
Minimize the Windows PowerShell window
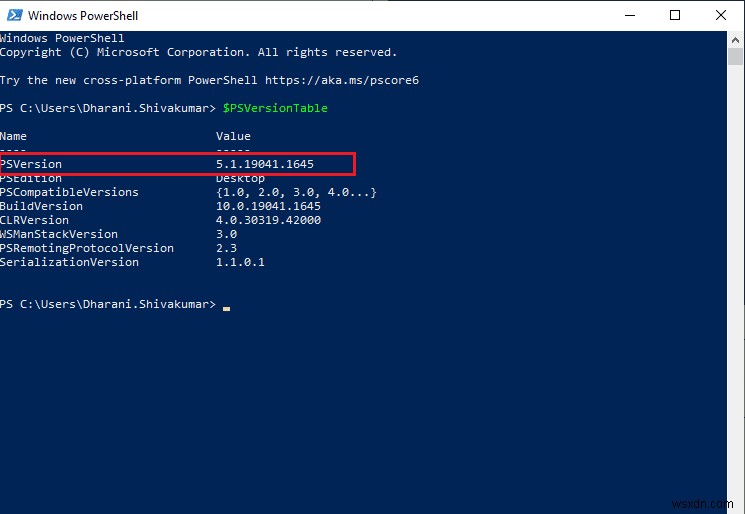630,15
